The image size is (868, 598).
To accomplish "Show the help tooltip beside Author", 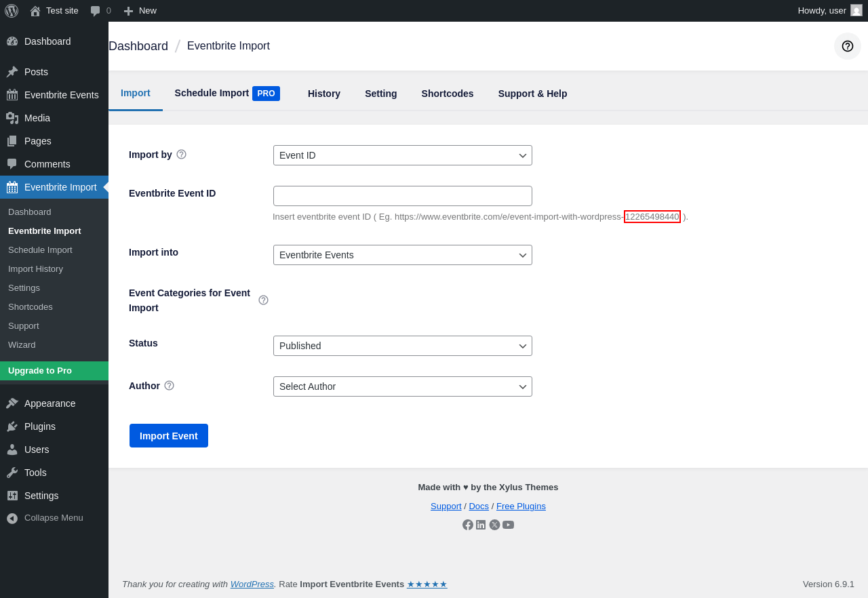I will (x=169, y=385).
